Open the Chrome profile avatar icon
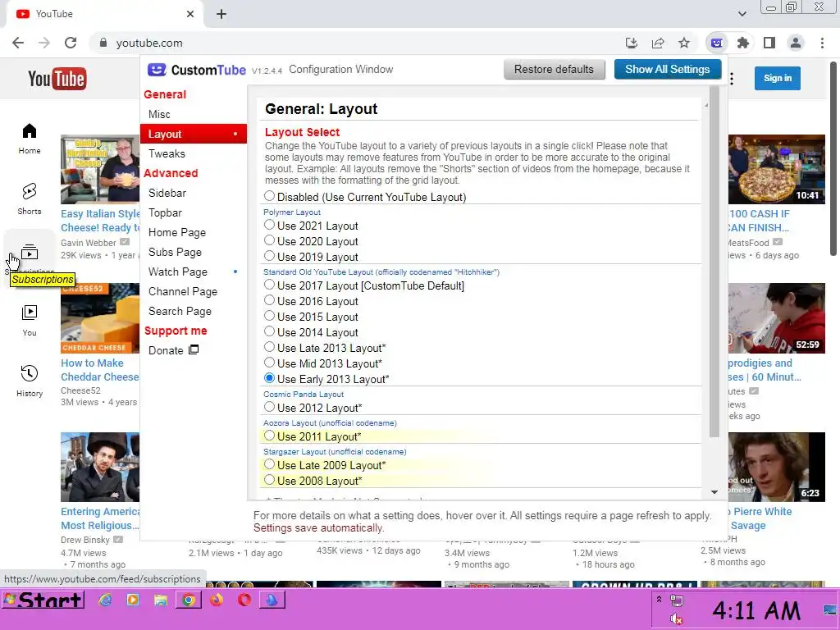Screen dimensions: 840x630 coord(796,43)
